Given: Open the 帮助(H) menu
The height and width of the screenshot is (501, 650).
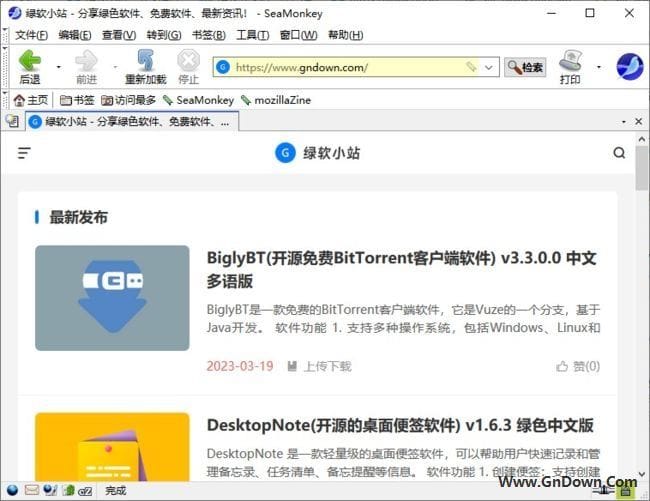Looking at the screenshot, I should [345, 35].
